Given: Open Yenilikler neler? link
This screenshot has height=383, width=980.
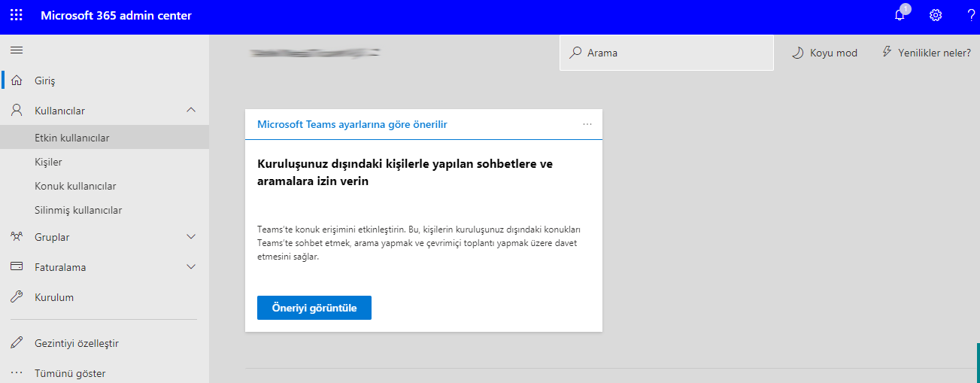Looking at the screenshot, I should 926,53.
